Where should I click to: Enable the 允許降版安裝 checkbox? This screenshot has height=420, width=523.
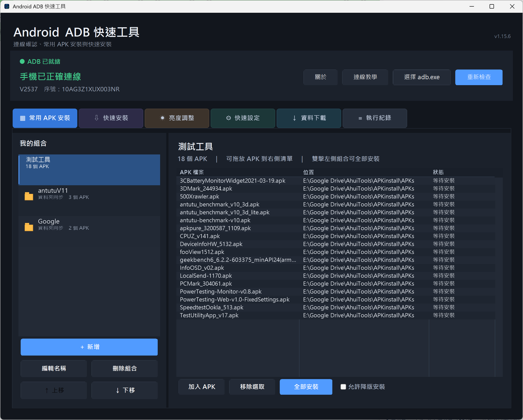click(x=343, y=387)
